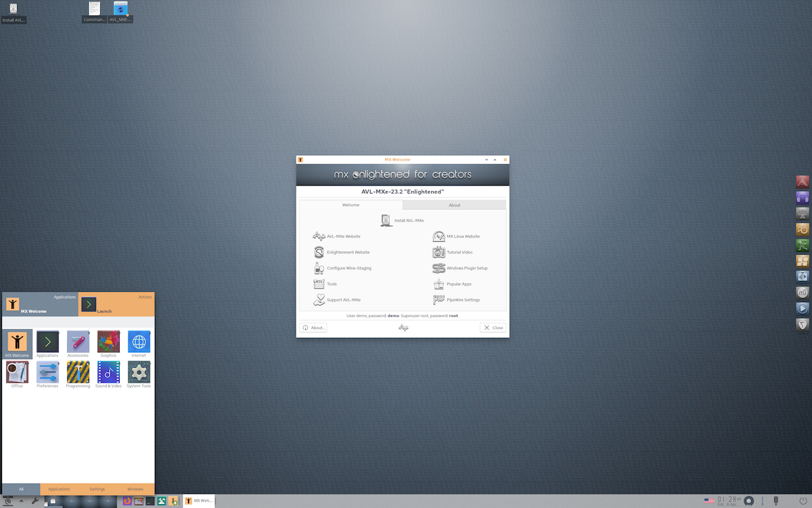Image resolution: width=812 pixels, height=508 pixels.
Task: Open the Tools entry in MX Welcome
Action: pyautogui.click(x=325, y=284)
